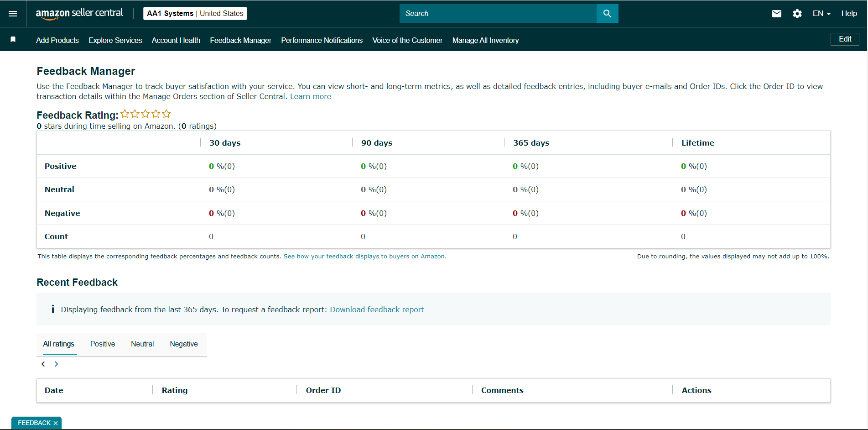The width and height of the screenshot is (868, 430).
Task: Click the Lifetime column header
Action: point(698,143)
